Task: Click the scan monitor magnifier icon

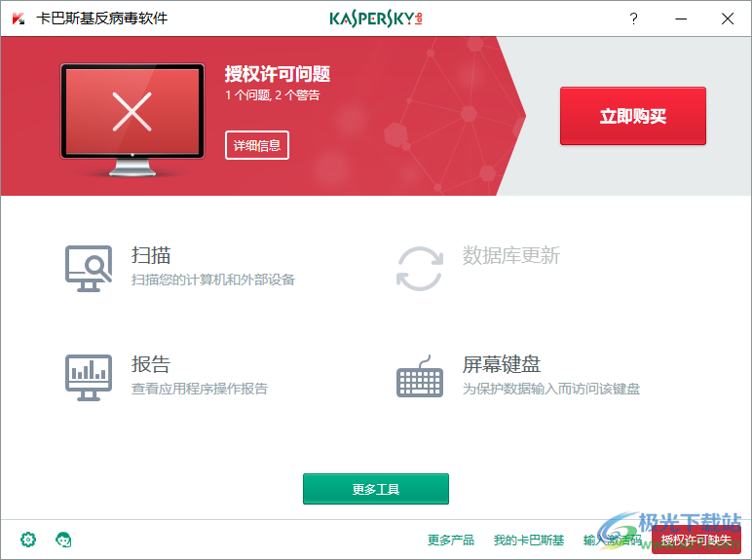Action: (x=89, y=269)
